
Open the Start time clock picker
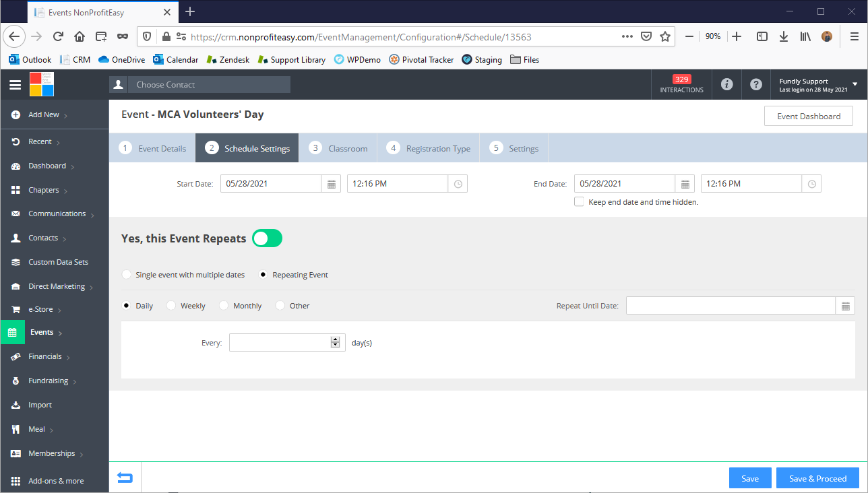[x=458, y=184]
